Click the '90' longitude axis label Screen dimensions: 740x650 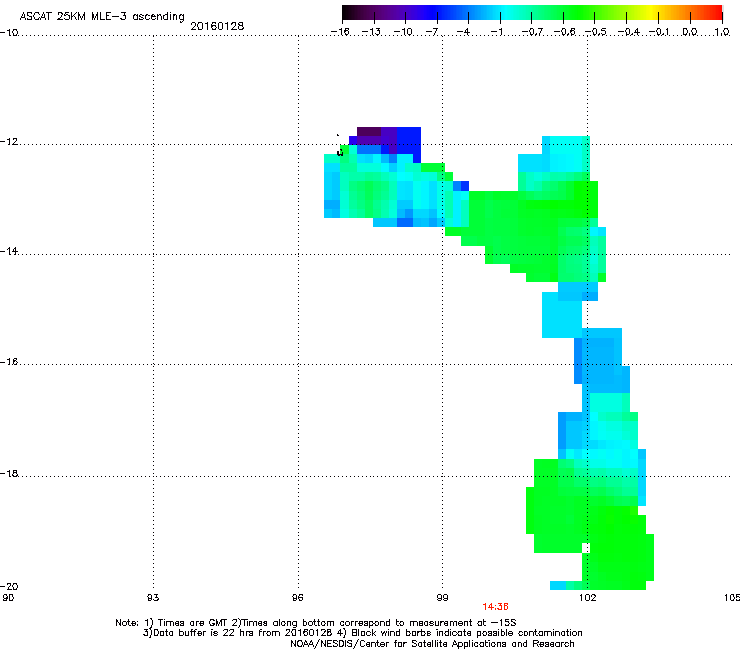(8, 598)
